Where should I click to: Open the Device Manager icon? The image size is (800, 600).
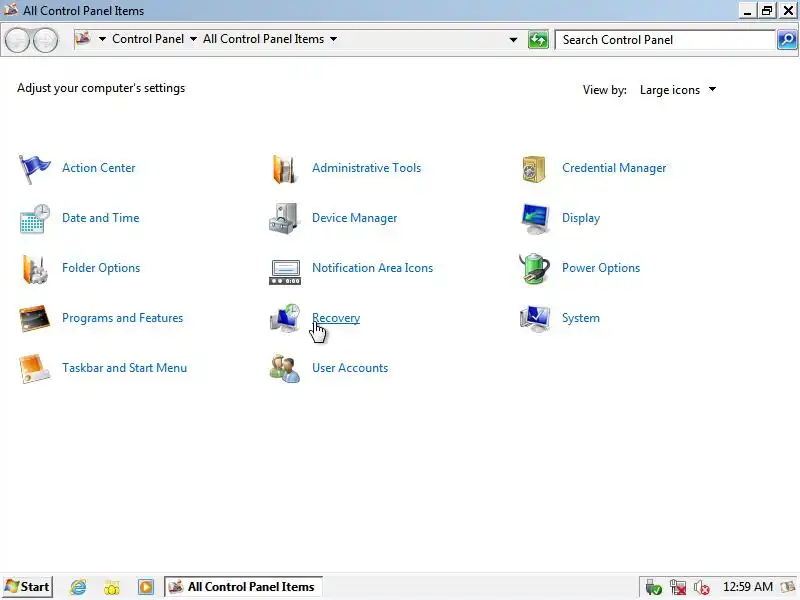(x=284, y=219)
